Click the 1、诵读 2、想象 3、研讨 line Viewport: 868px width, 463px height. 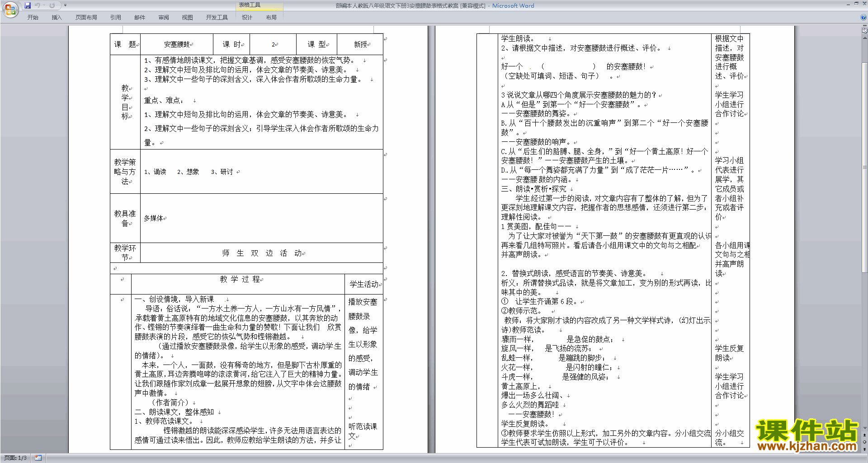point(189,172)
